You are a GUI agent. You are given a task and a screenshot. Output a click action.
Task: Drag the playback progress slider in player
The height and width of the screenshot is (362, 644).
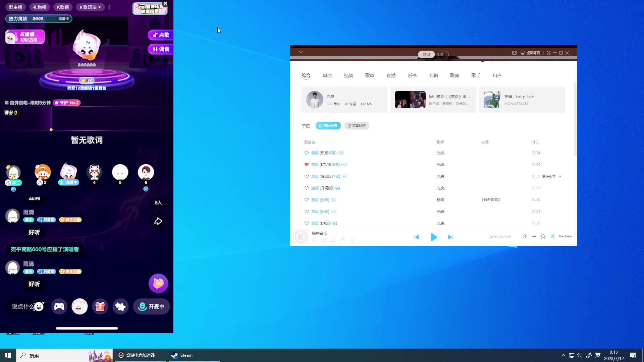point(433,245)
